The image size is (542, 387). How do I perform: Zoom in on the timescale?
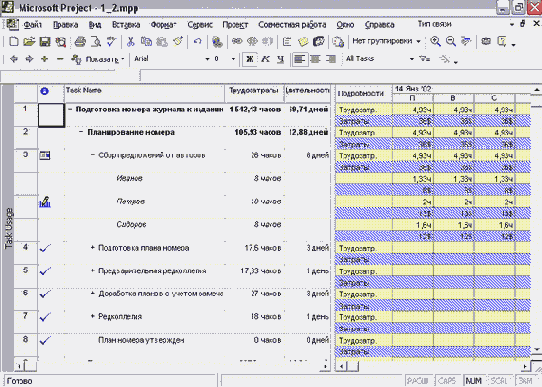(435, 42)
